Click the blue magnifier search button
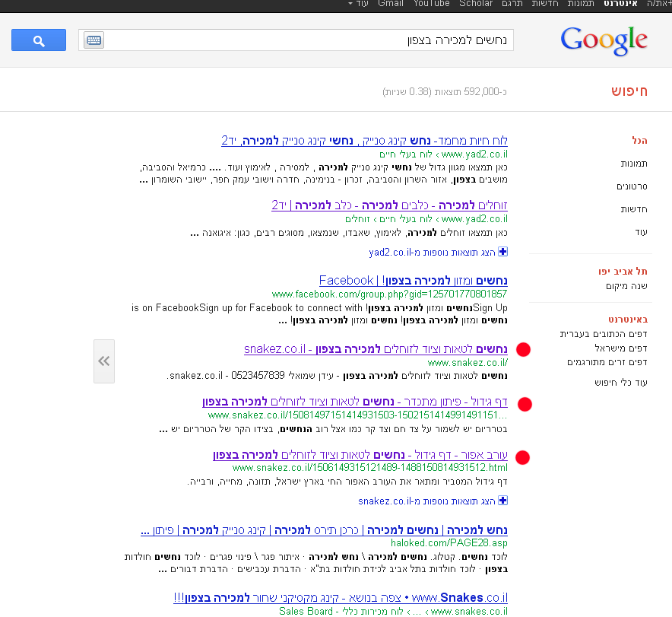 pos(39,40)
